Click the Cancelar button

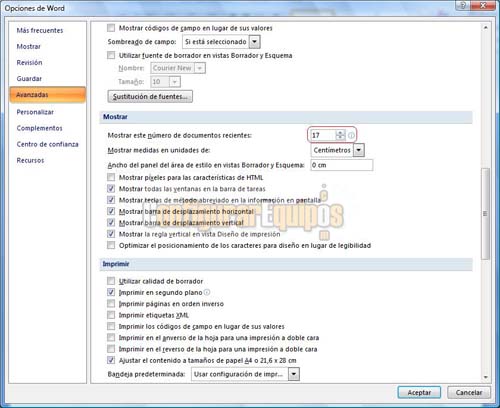tap(469, 392)
